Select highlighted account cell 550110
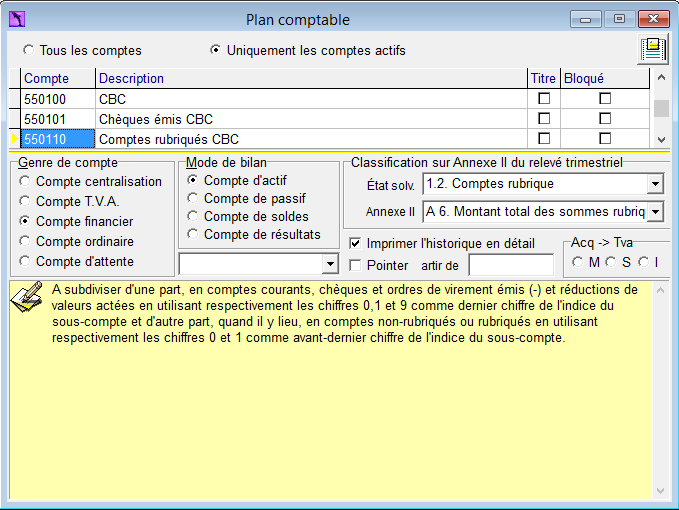Viewport: 679px width, 510px height. click(x=58, y=139)
